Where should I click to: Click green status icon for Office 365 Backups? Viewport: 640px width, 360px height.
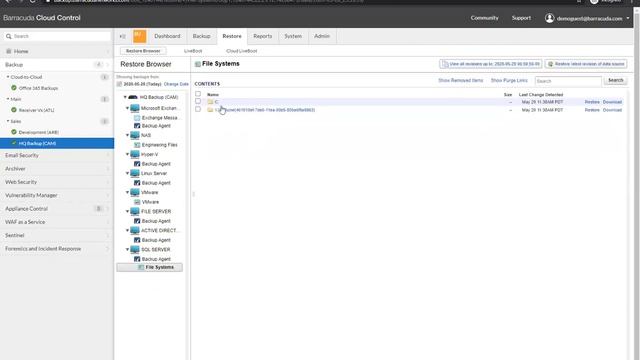point(14,88)
